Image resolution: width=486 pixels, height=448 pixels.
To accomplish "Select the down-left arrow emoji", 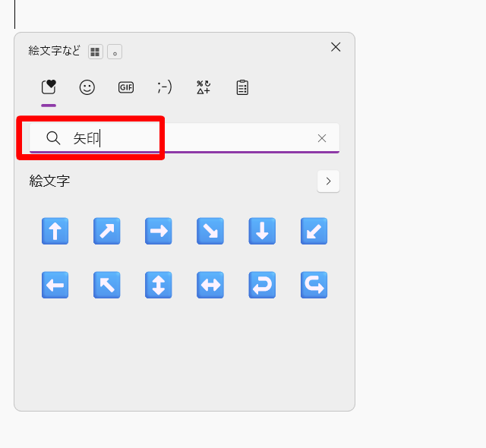I will coord(314,231).
